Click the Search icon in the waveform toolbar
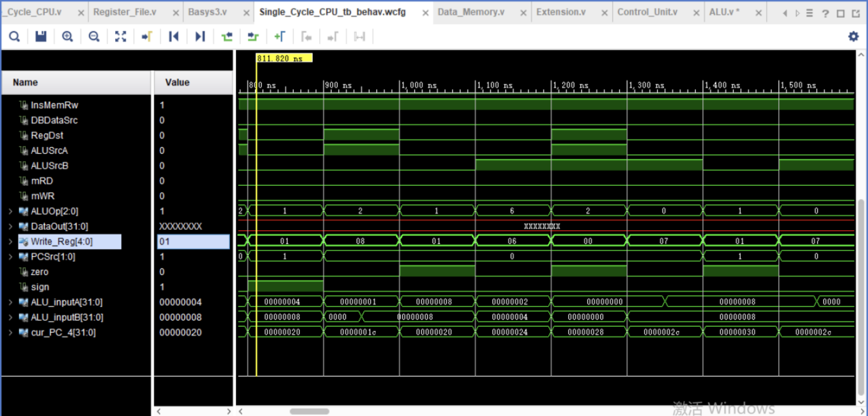868x416 pixels. [14, 36]
